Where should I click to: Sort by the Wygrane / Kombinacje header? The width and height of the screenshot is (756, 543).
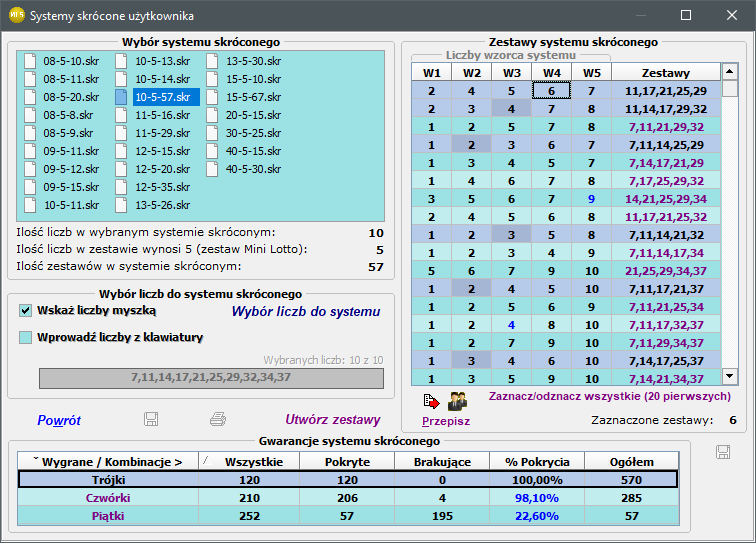(108, 462)
